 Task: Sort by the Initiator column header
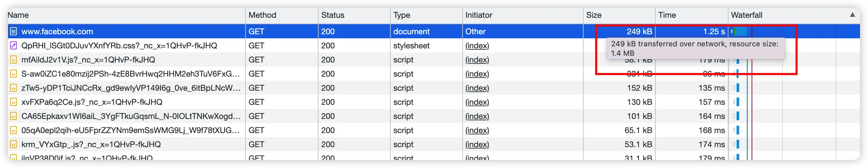click(523, 15)
